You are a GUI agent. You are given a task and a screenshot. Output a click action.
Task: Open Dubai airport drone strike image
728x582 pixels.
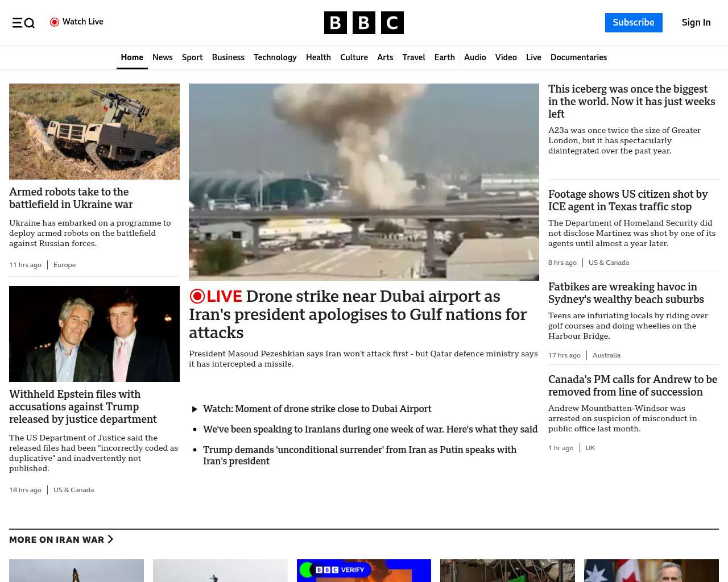[363, 182]
